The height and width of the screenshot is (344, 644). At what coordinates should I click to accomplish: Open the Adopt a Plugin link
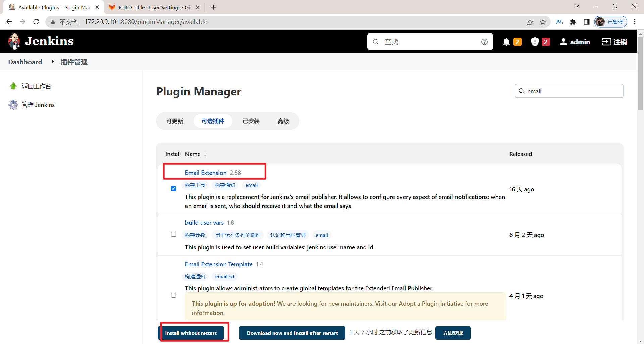tap(419, 304)
